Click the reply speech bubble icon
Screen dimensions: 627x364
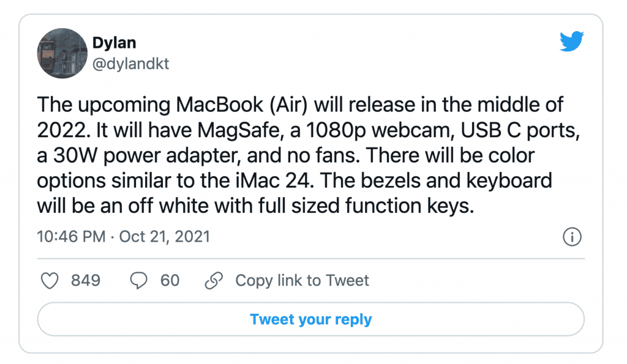click(x=139, y=281)
